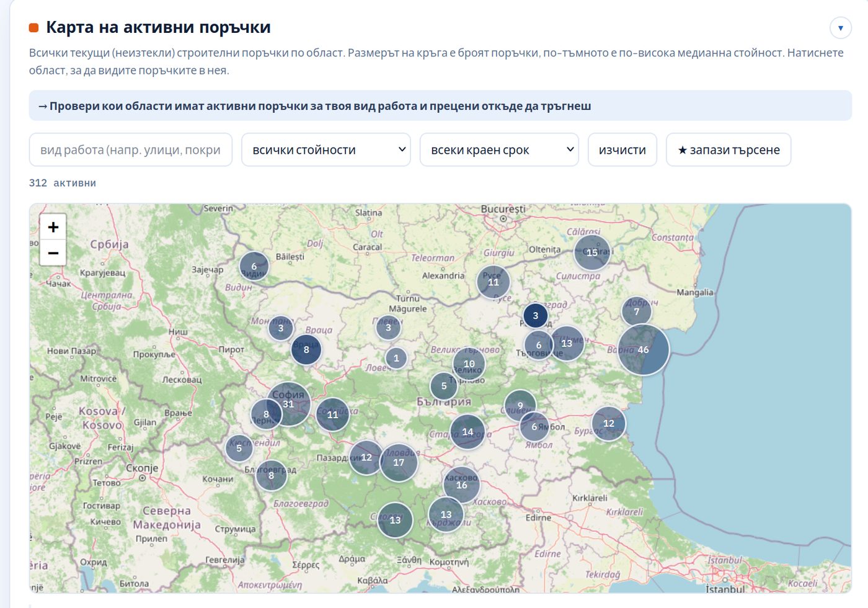Select the Veliko Tarnovo cluster showing 10
The height and width of the screenshot is (608, 868).
[x=469, y=364]
